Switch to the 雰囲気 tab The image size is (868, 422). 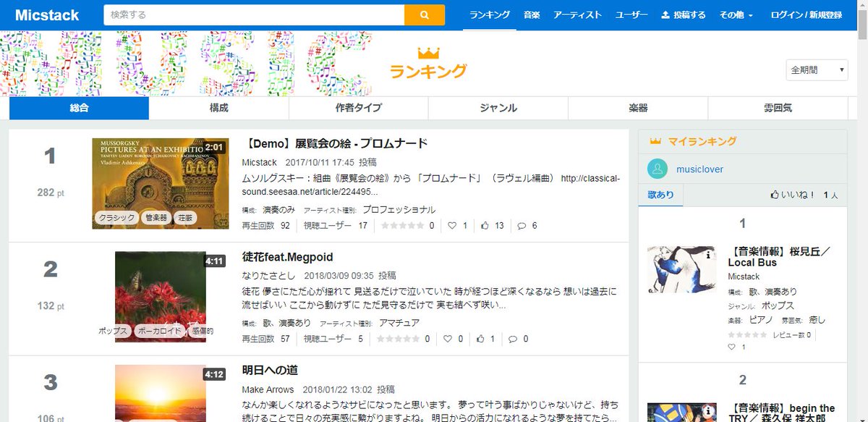click(778, 108)
